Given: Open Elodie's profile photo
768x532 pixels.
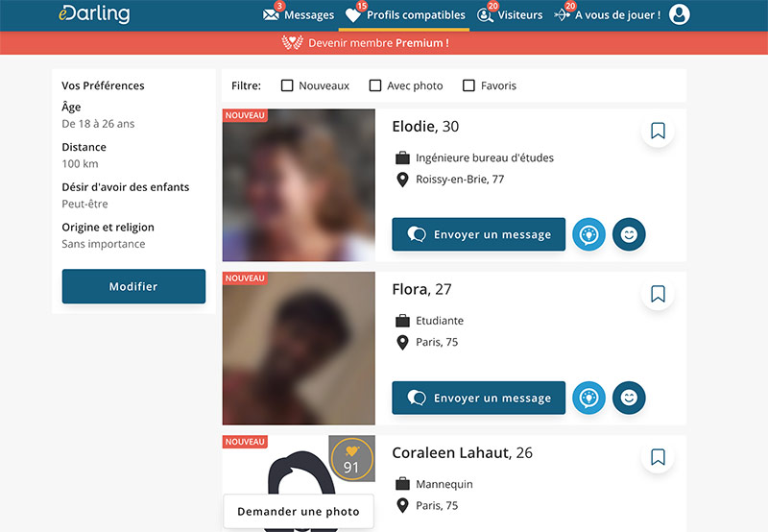Looking at the screenshot, I should point(299,184).
